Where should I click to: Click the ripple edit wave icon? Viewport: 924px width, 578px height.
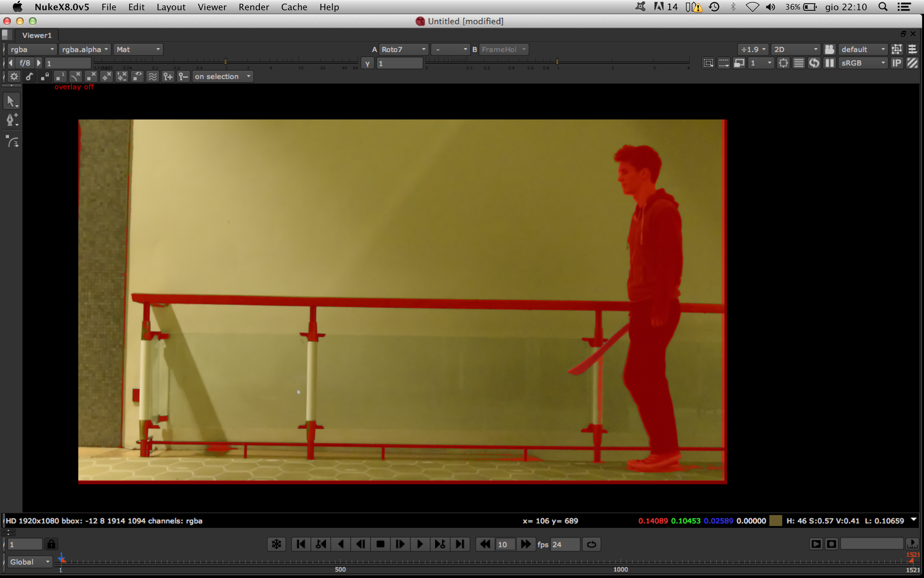point(152,77)
